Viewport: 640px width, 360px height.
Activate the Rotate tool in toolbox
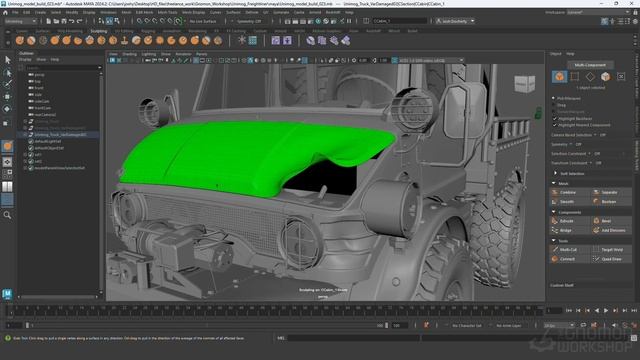pyautogui.click(x=7, y=109)
